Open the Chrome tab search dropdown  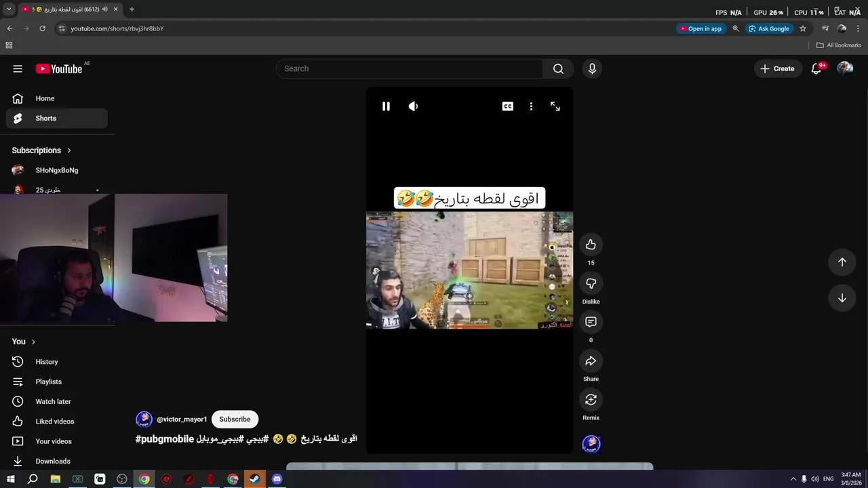9,9
